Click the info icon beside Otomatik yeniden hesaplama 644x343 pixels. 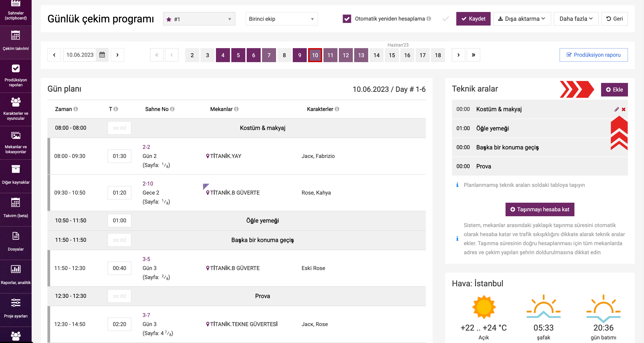tap(429, 19)
